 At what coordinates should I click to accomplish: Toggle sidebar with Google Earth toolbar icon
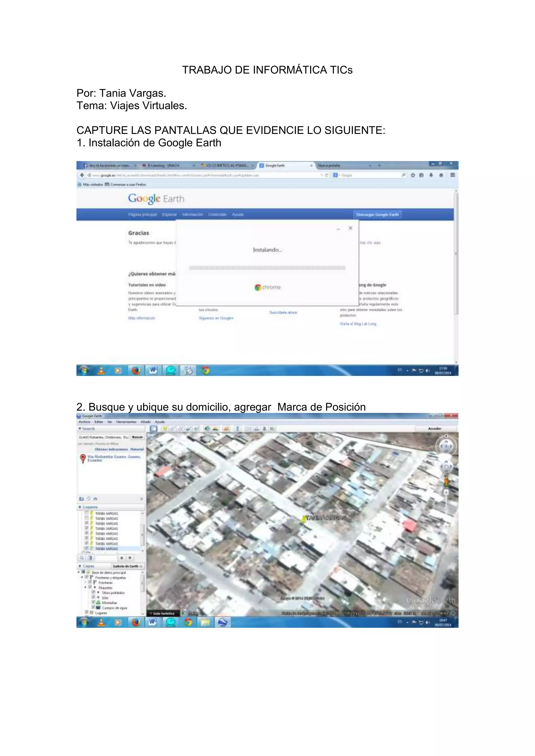[154, 428]
